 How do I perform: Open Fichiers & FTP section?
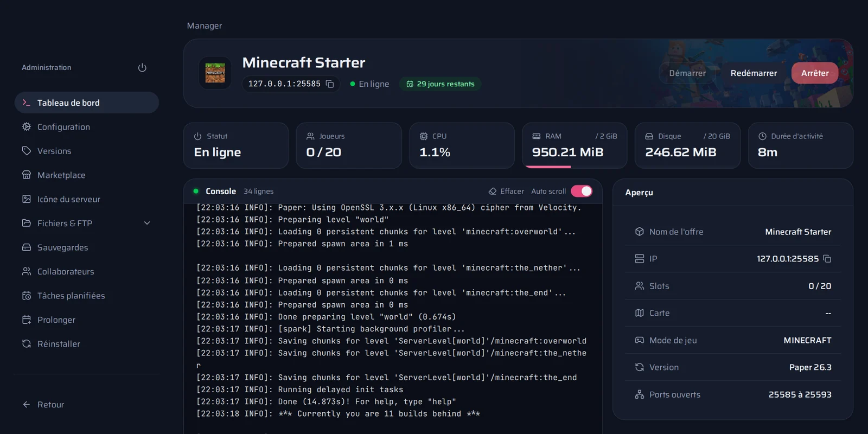[x=87, y=223]
